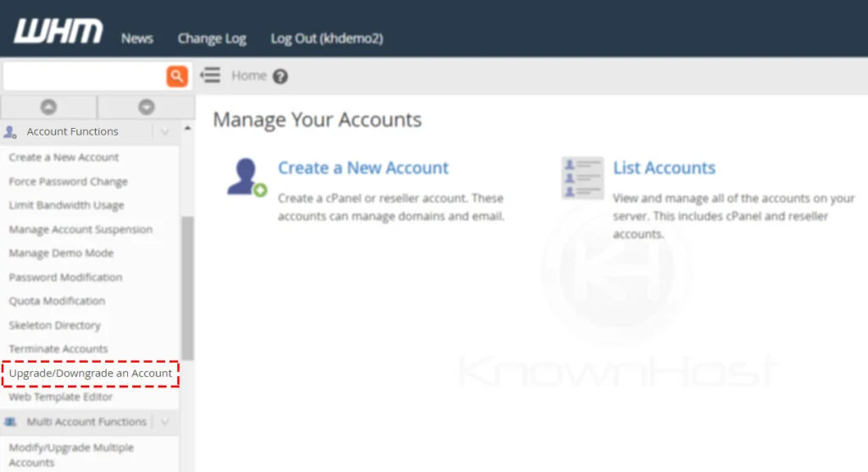
Task: Open Terminate Accounts
Action: click(x=58, y=349)
